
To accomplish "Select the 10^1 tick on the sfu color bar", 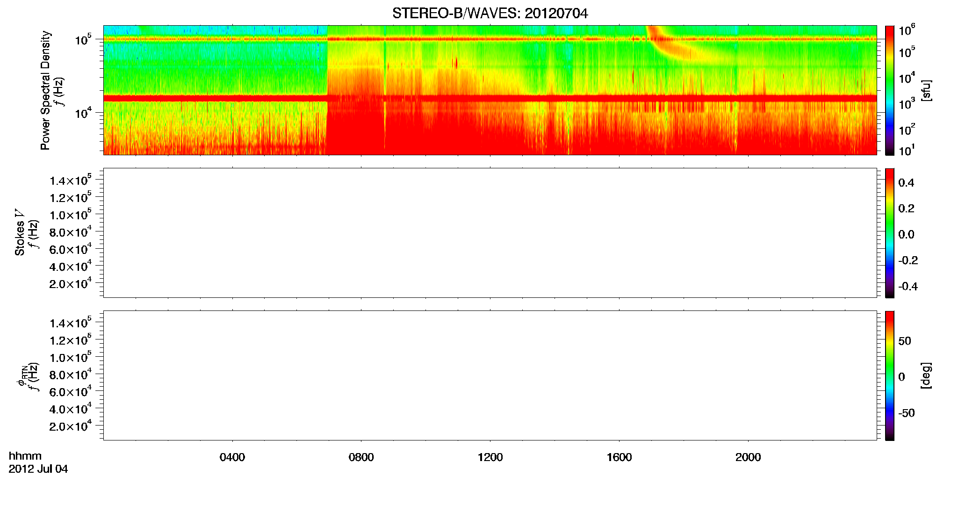I will pos(907,150).
